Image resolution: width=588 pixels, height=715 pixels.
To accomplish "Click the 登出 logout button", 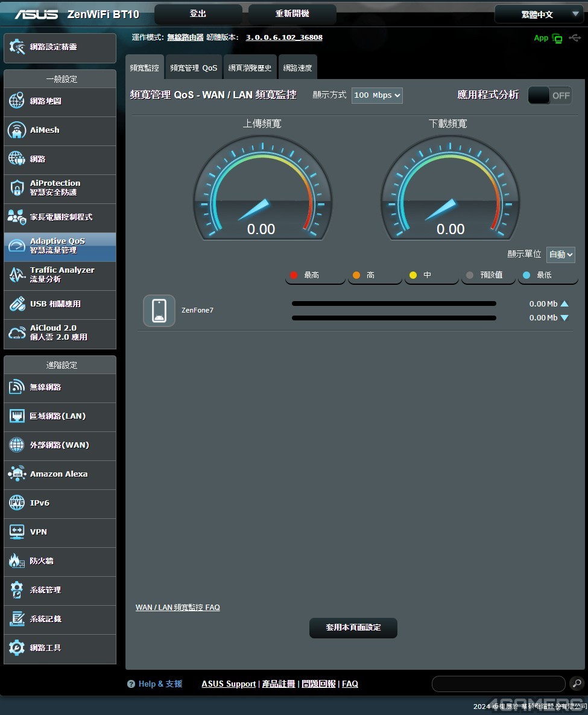I will (198, 14).
